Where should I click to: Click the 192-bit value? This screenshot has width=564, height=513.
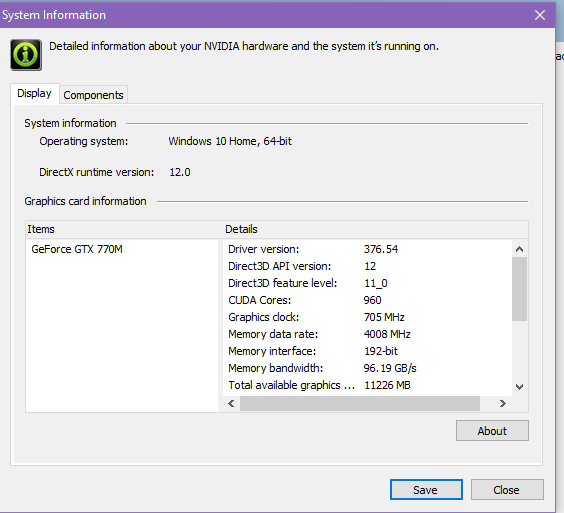point(381,351)
